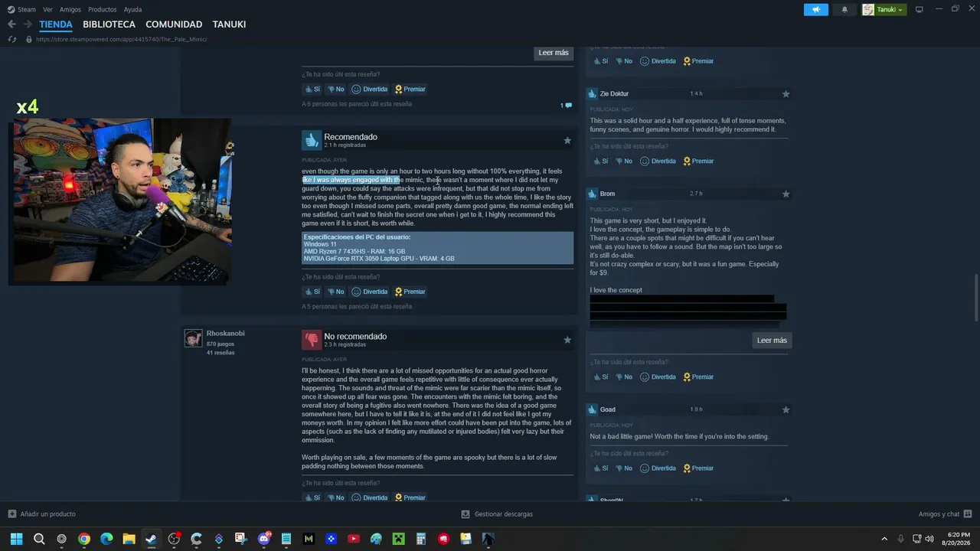Open Zie Doktur's profile name link
This screenshot has height=551, width=980.
click(x=614, y=94)
